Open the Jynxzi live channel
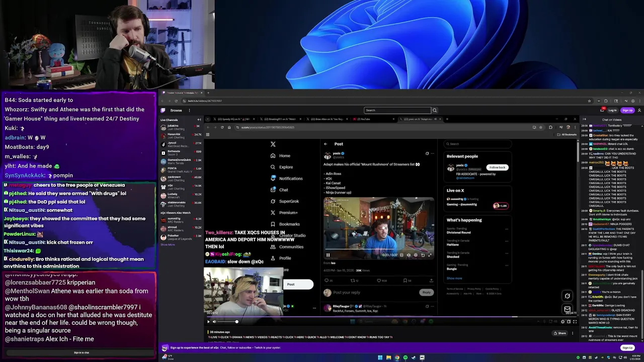Image resolution: width=644 pixels, height=362 pixels. 181,144
